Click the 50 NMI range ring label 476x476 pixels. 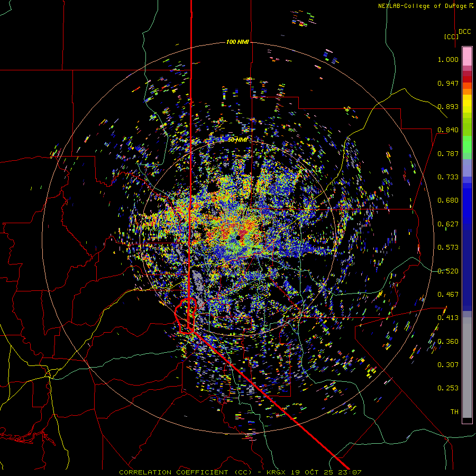click(x=237, y=140)
